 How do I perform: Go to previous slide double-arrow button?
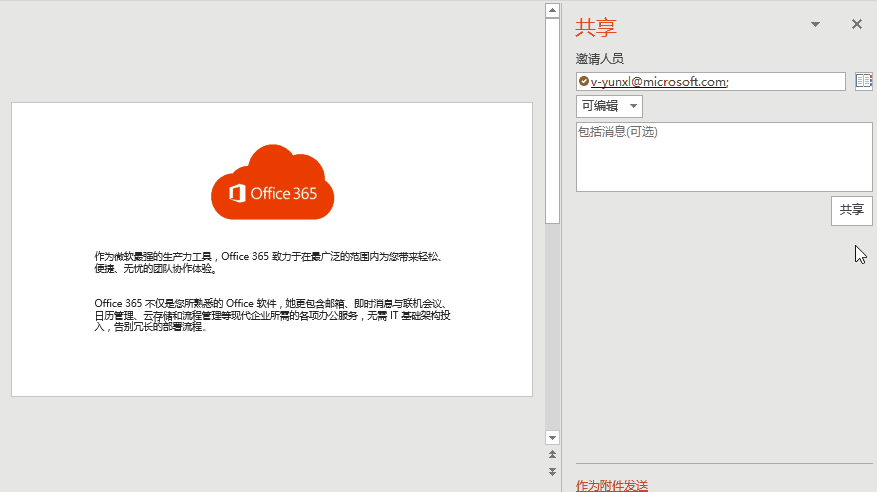(552, 455)
